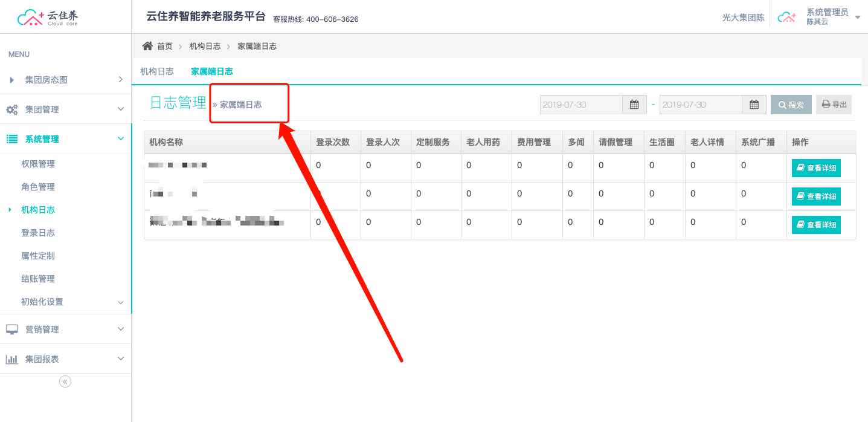The width and height of the screenshot is (868, 422).
Task: Click the start date input field
Action: [581, 105]
